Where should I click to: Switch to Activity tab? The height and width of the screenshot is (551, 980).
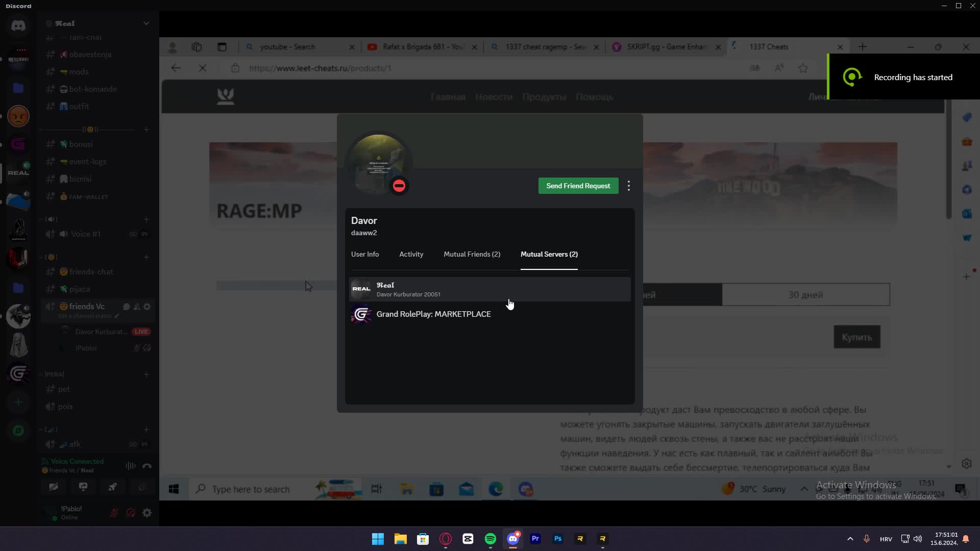(x=411, y=254)
